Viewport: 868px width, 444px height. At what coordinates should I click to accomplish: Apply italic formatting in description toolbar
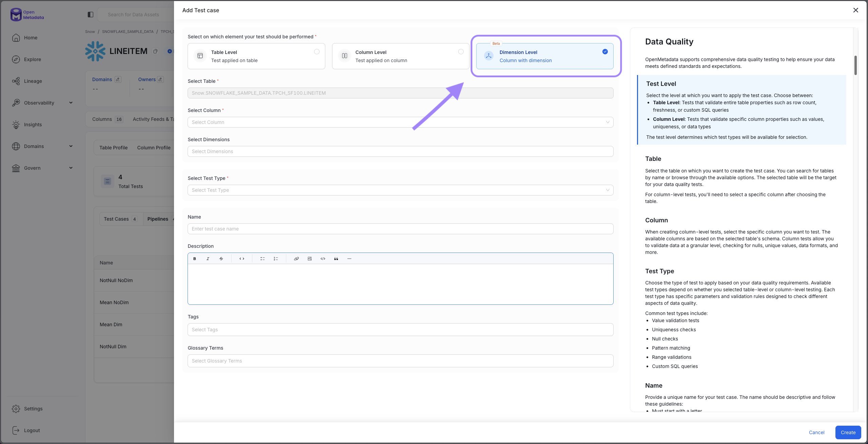pyautogui.click(x=208, y=259)
